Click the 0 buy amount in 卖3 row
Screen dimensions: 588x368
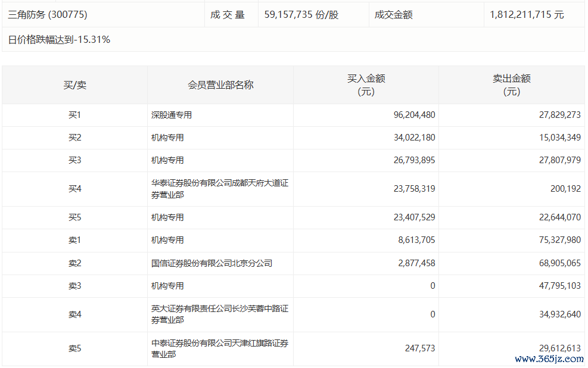point(433,286)
